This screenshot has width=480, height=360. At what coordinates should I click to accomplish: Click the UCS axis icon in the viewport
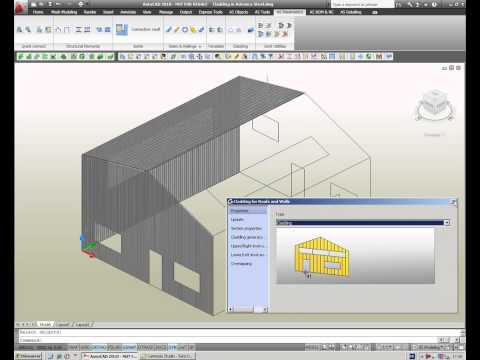(x=87, y=247)
